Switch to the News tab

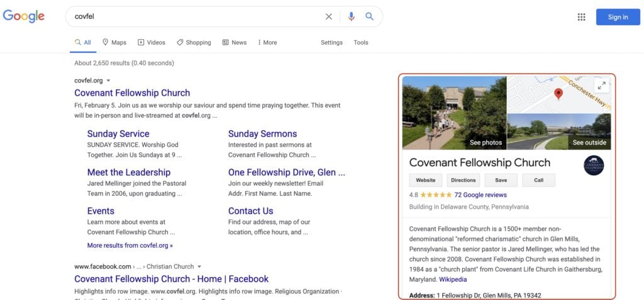(235, 42)
